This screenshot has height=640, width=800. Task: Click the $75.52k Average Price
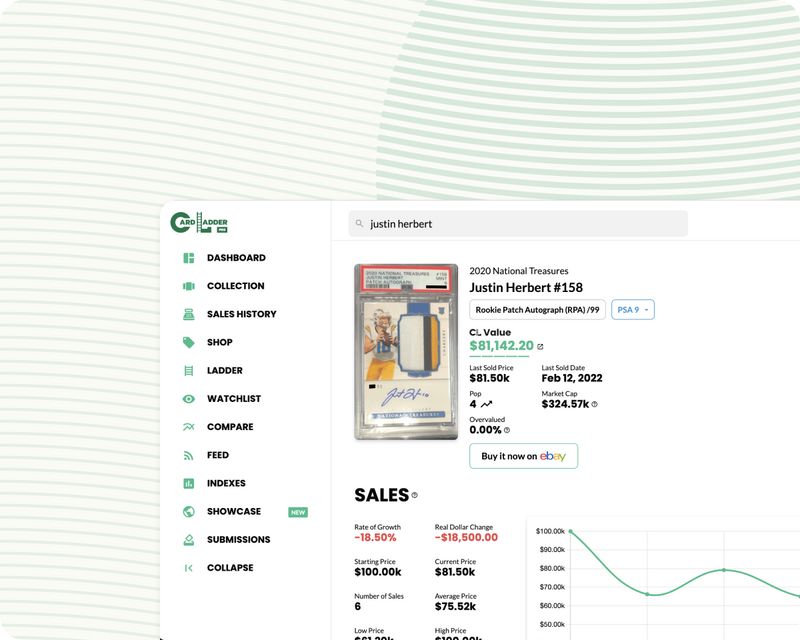pos(456,607)
